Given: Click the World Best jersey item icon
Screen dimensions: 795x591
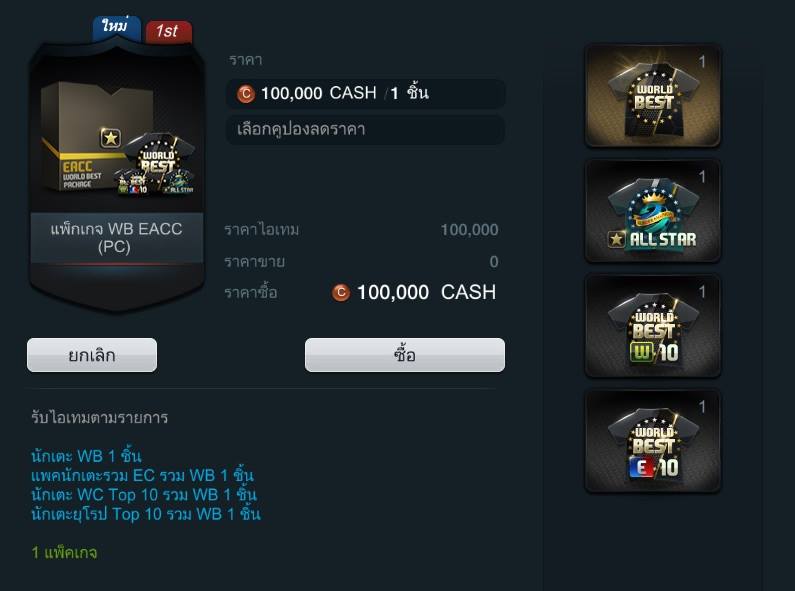Looking at the screenshot, I should click(x=653, y=96).
